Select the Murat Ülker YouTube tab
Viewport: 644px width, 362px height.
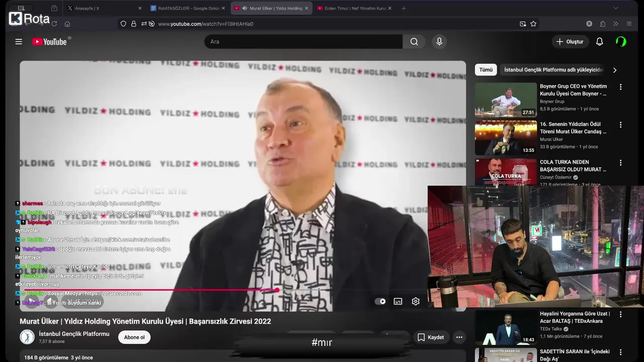pyautogui.click(x=272, y=8)
